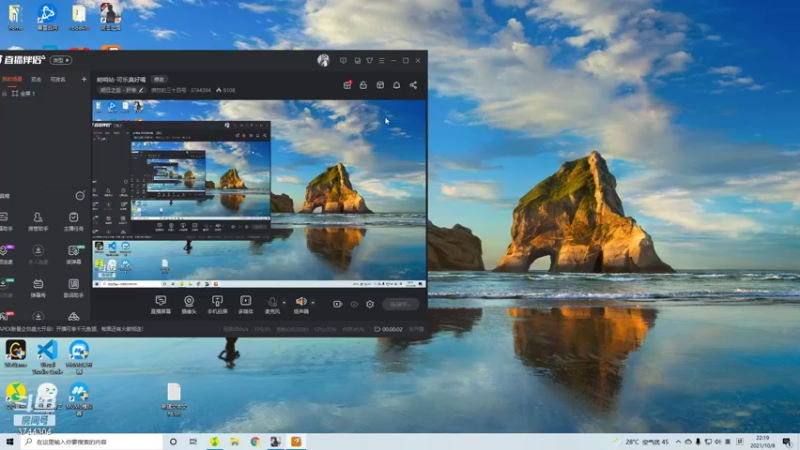Open the taskbar clock and date
This screenshot has width=800, height=450.
762,441
